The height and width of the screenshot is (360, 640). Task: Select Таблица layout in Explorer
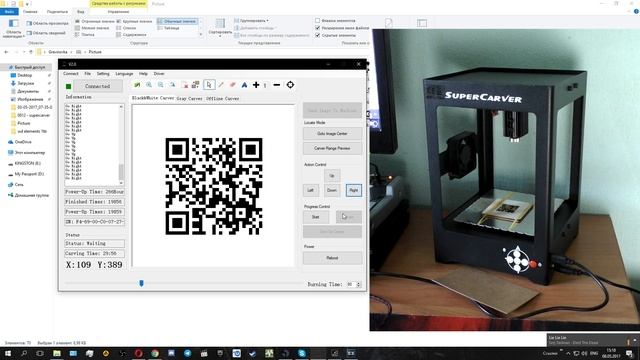point(169,28)
